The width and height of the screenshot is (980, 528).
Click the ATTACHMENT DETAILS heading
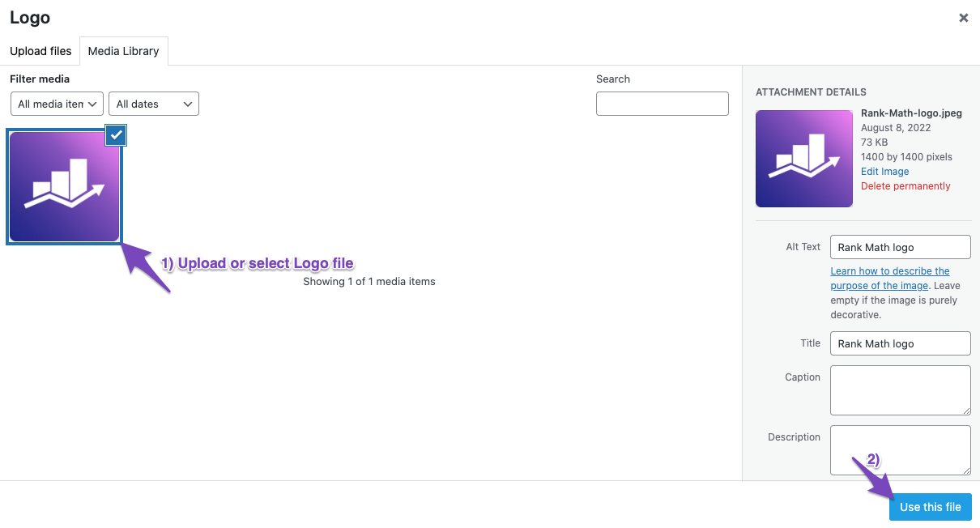click(x=811, y=92)
